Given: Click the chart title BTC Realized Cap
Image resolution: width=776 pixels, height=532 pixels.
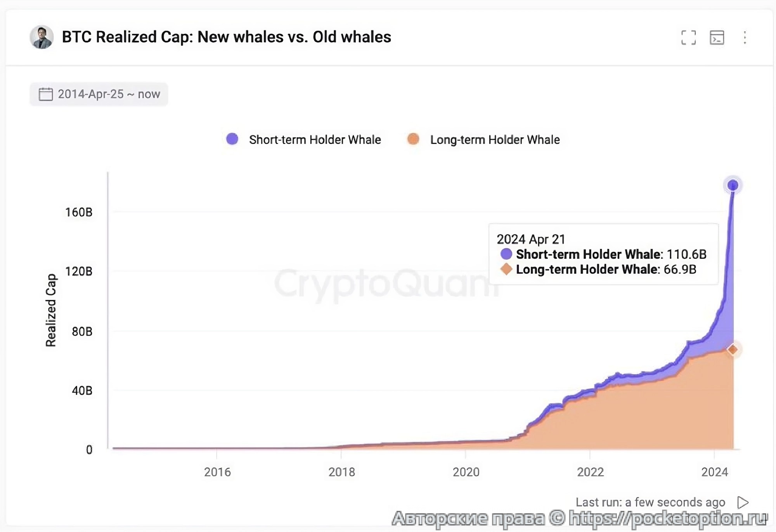Looking at the screenshot, I should pyautogui.click(x=227, y=37).
